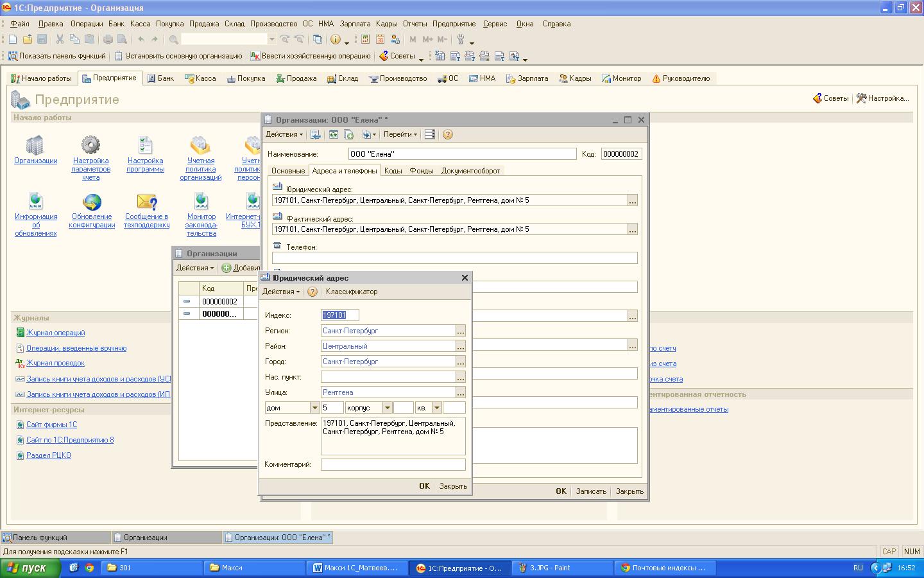Open Действия dropdown in the Организации list window

pos(195,268)
